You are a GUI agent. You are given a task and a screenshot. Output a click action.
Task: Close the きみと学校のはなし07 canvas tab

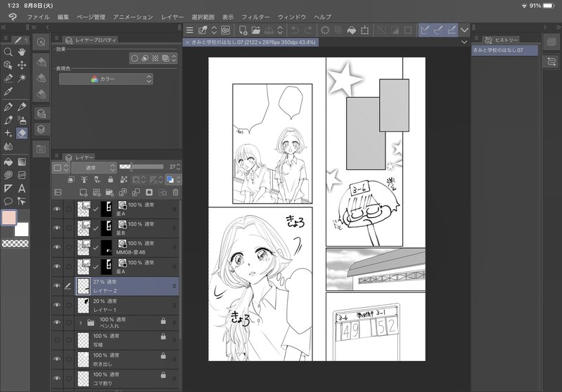point(188,42)
